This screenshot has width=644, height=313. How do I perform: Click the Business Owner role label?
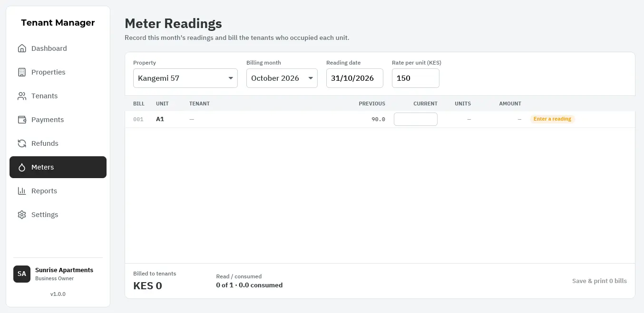click(55, 278)
